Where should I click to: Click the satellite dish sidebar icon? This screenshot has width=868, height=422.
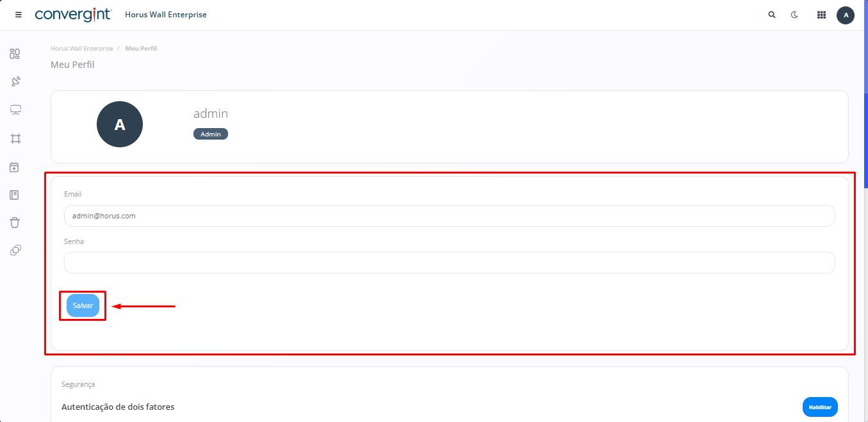tap(15, 81)
